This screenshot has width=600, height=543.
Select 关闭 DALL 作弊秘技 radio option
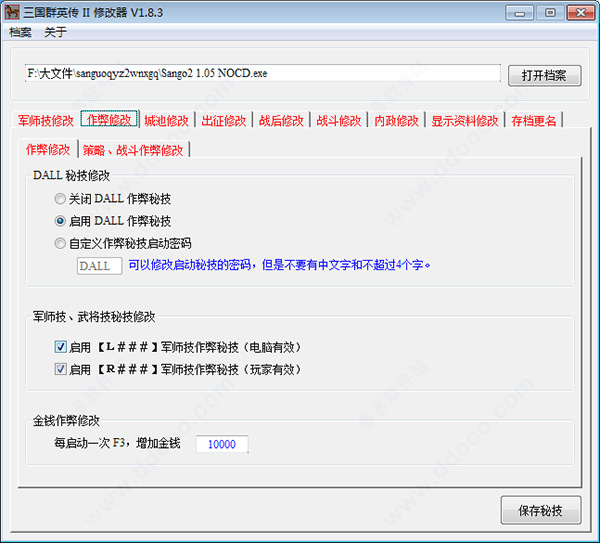coord(112,199)
